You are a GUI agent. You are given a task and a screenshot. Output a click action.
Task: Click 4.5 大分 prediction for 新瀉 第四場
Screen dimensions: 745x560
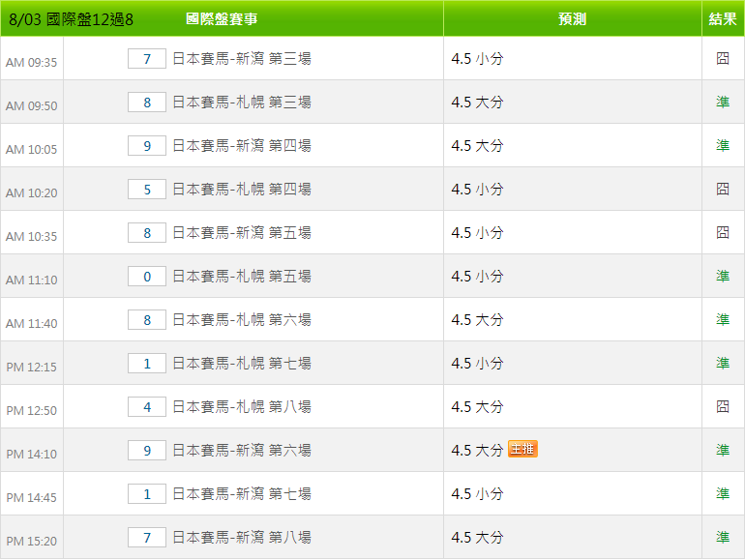[478, 145]
